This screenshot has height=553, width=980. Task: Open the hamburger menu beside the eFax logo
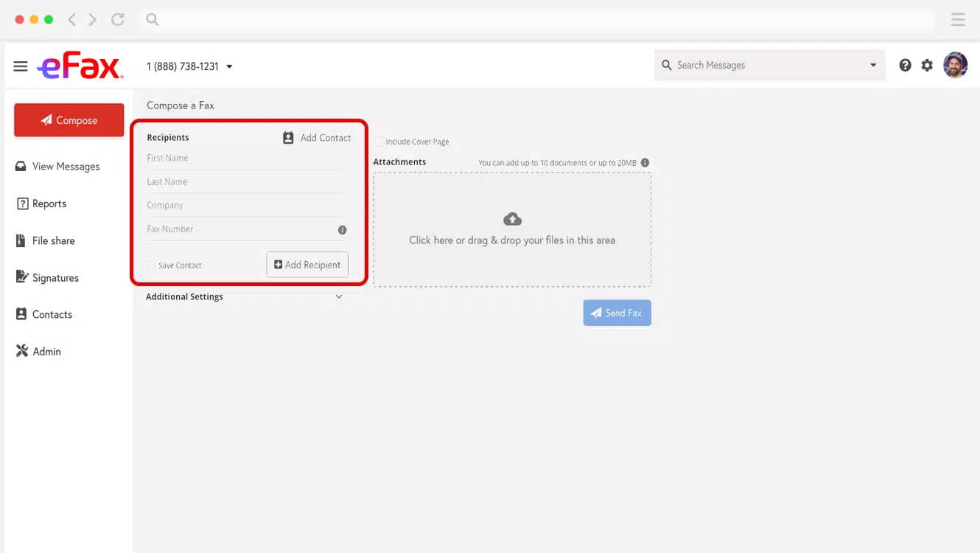(21, 65)
